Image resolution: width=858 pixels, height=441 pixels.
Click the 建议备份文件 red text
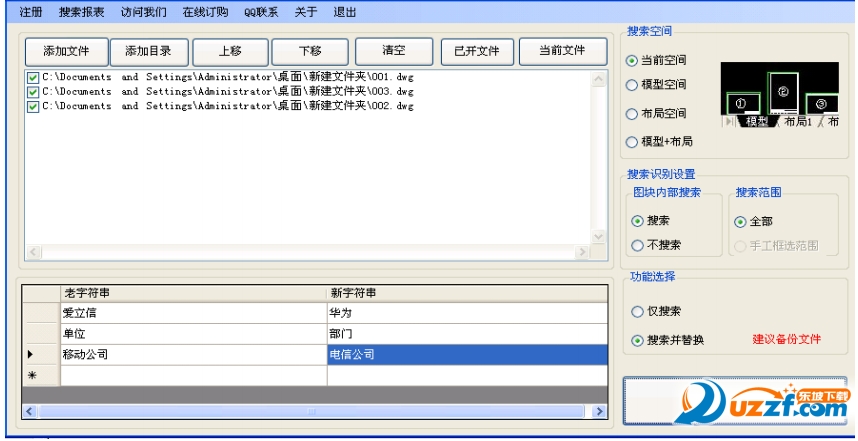(787, 339)
